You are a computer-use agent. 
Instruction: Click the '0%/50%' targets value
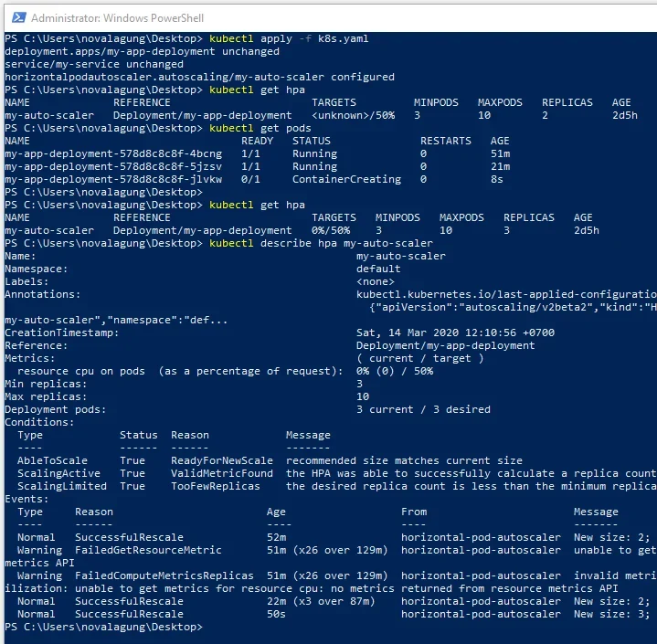pyautogui.click(x=331, y=230)
